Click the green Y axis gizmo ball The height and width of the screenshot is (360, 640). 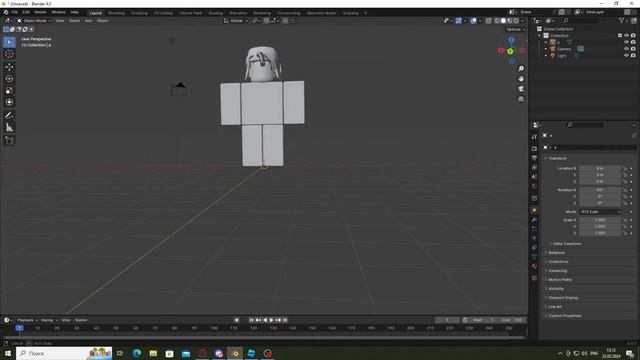coord(510,51)
